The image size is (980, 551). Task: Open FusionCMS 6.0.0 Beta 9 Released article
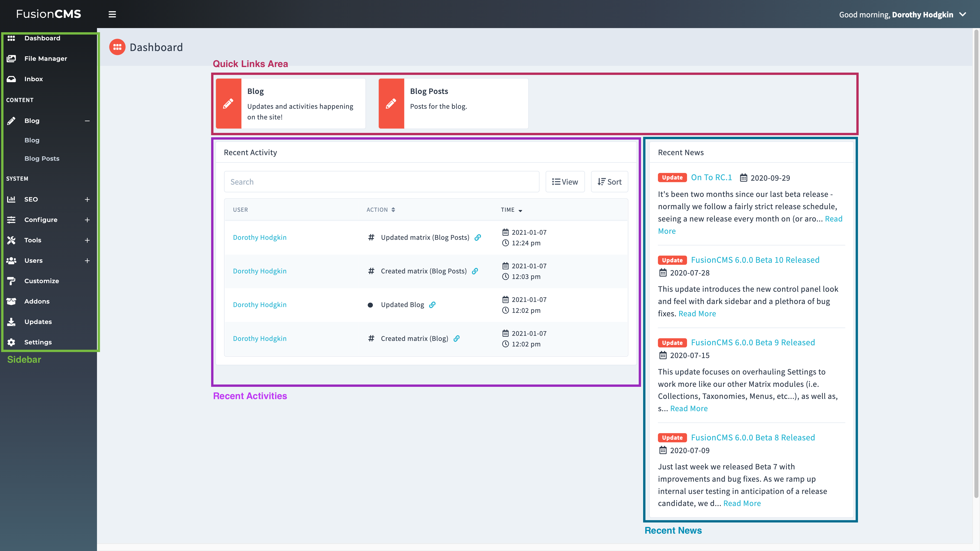(x=753, y=343)
